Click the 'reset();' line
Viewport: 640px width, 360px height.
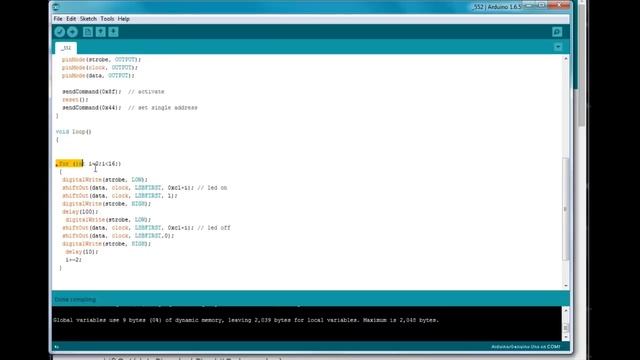[x=75, y=100]
